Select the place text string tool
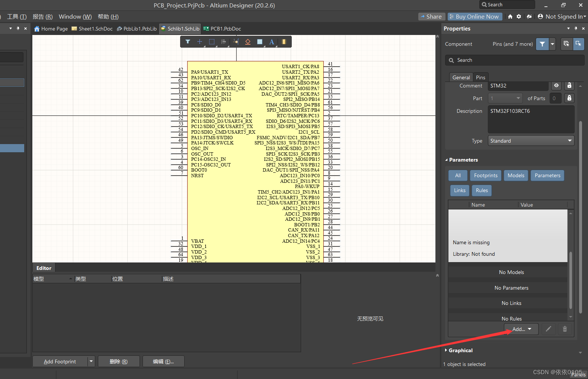 tap(272, 42)
